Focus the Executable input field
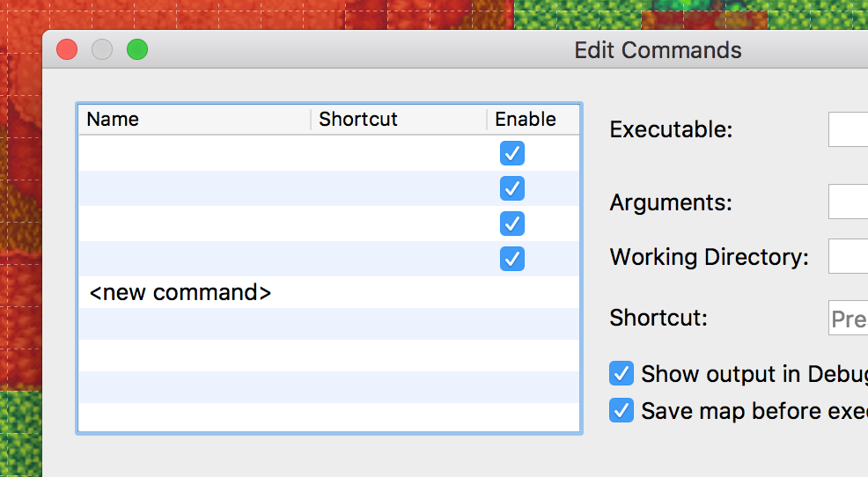The image size is (868, 477). click(x=848, y=129)
